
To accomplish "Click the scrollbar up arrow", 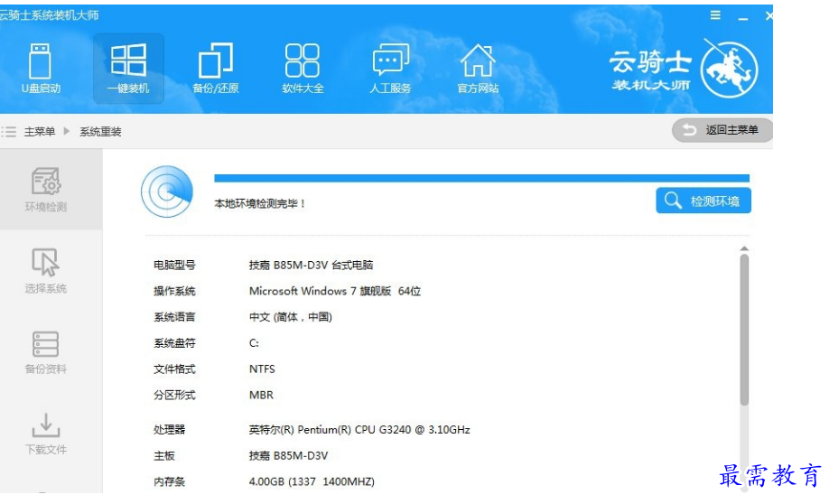I will [x=744, y=248].
